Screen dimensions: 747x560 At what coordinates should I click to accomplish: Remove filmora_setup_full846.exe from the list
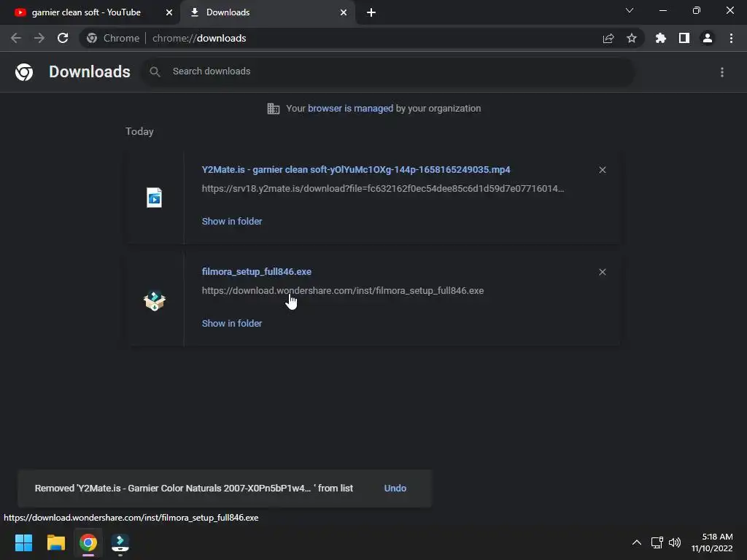coord(603,272)
